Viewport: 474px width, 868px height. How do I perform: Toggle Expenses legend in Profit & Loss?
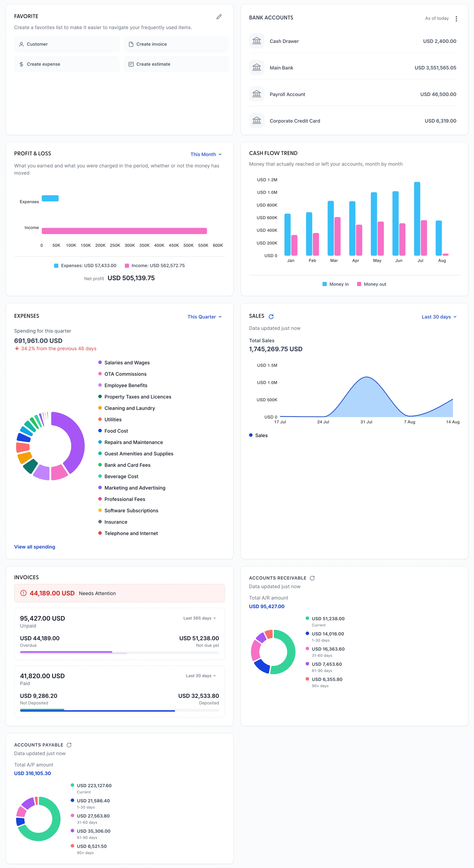[x=85, y=266]
